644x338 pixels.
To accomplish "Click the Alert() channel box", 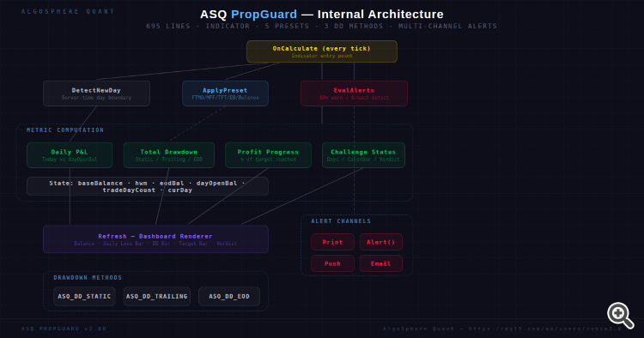I will [380, 242].
